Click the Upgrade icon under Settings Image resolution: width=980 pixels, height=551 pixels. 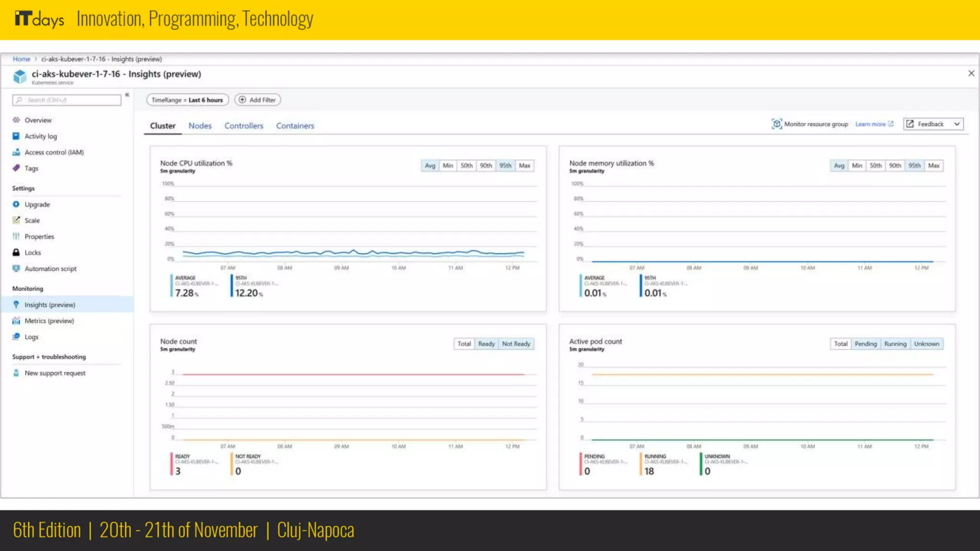point(16,204)
